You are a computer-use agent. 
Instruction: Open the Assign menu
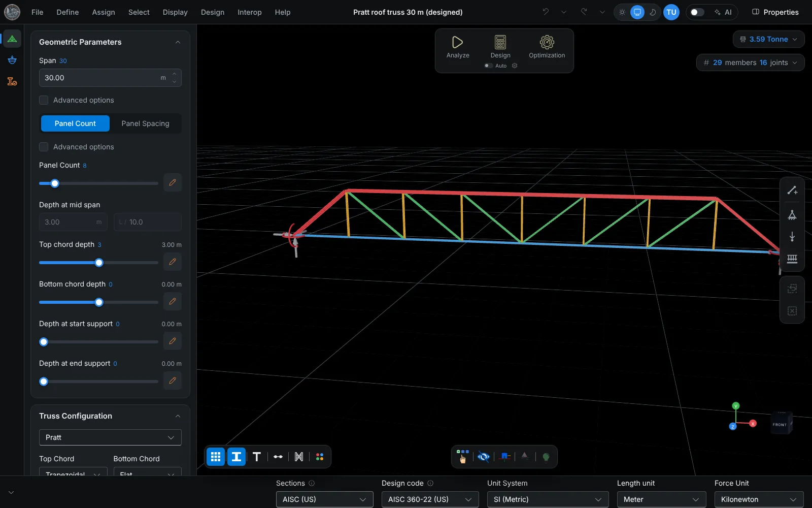tap(104, 12)
